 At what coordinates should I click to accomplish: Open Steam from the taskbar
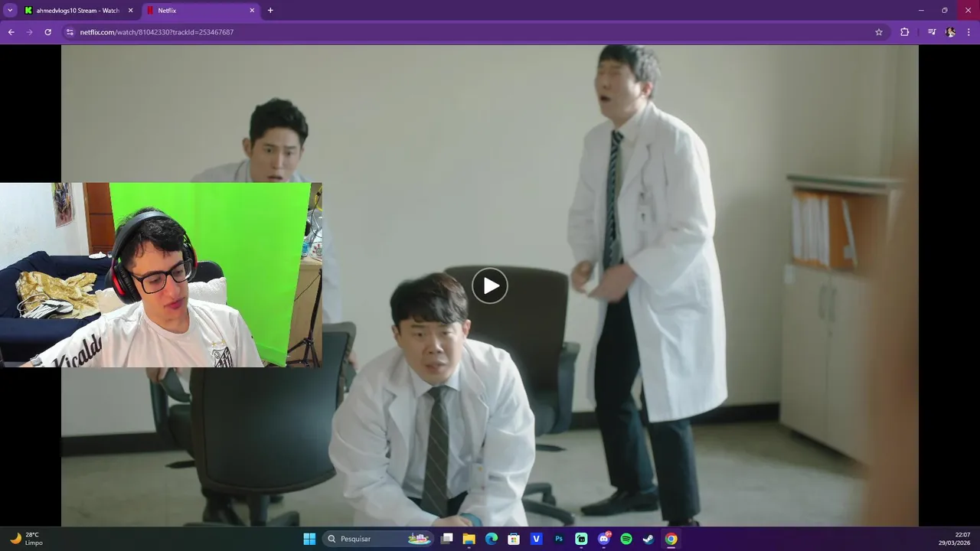(648, 539)
